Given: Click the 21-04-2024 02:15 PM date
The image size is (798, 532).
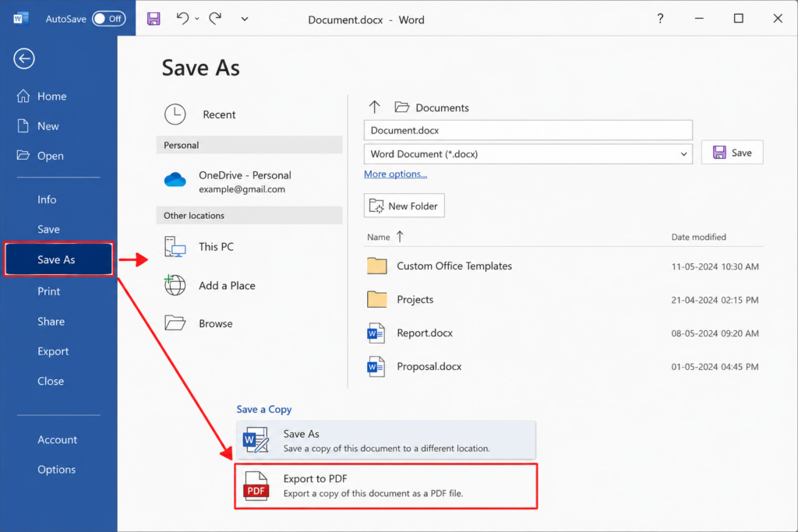Looking at the screenshot, I should (715, 300).
